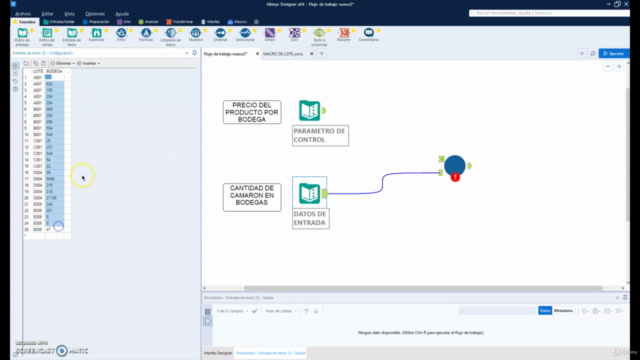Click PARAMETRO DE CONTROL node icon on canvas
This screenshot has height=360, width=640.
(309, 111)
